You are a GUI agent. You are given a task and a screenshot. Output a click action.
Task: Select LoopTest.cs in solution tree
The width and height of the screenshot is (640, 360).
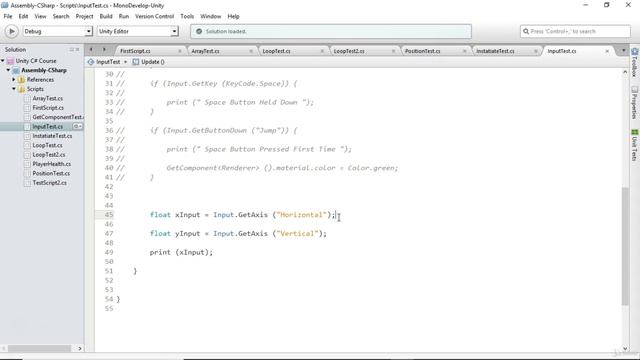tap(47, 145)
